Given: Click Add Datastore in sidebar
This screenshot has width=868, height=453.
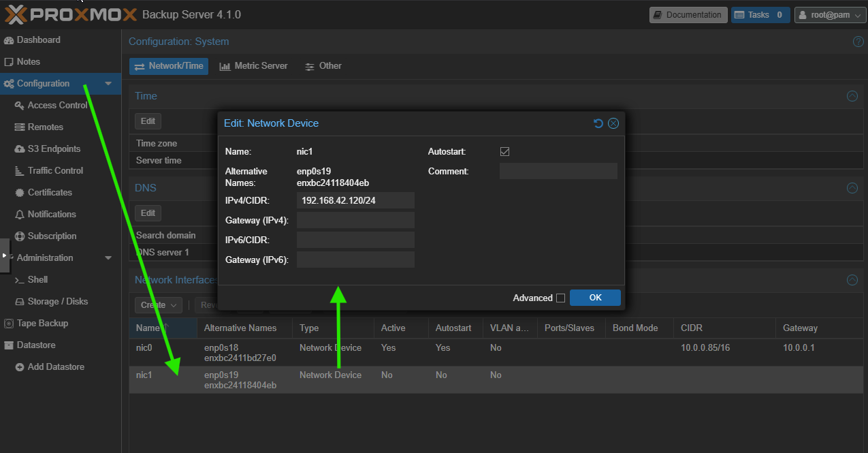Looking at the screenshot, I should tap(56, 367).
